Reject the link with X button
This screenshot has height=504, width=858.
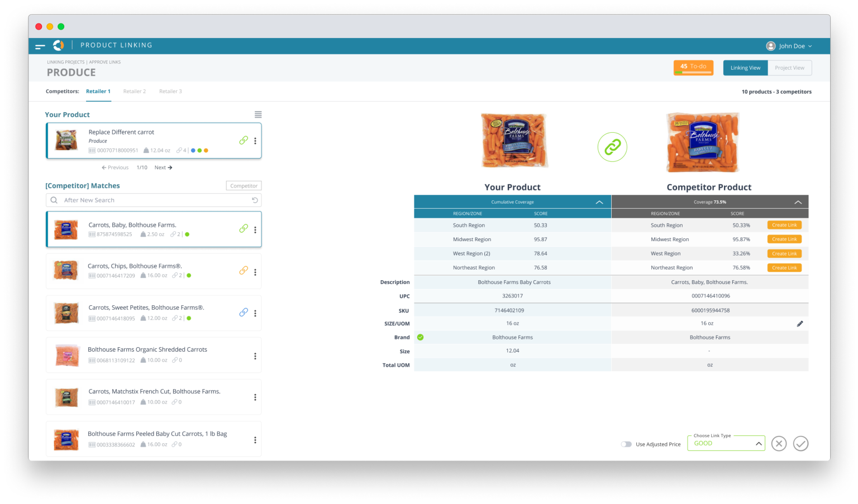click(779, 444)
